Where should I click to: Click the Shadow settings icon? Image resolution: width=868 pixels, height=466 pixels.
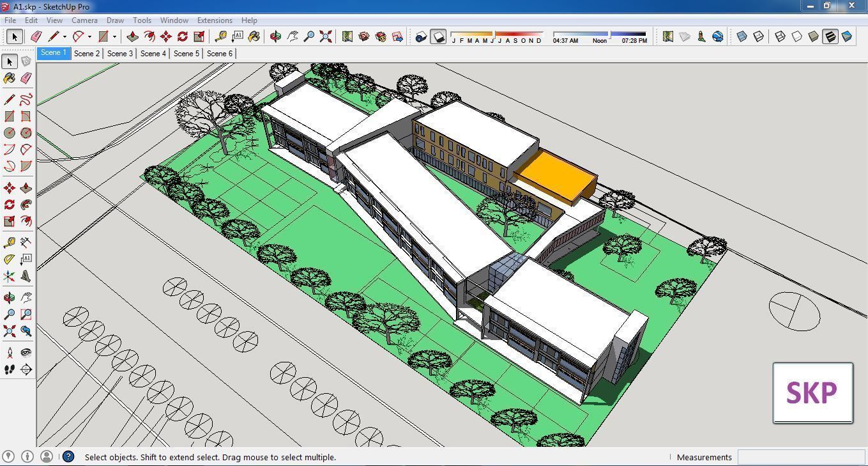coord(420,37)
